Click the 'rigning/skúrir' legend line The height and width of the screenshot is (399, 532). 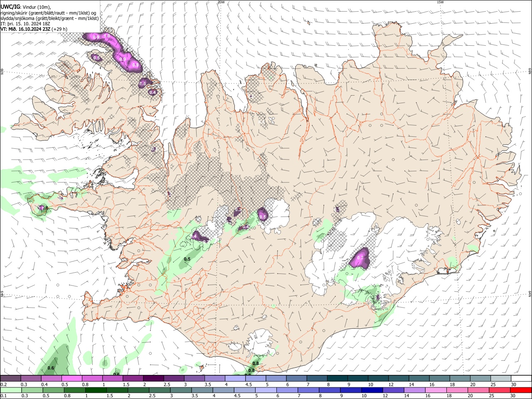click(48, 13)
